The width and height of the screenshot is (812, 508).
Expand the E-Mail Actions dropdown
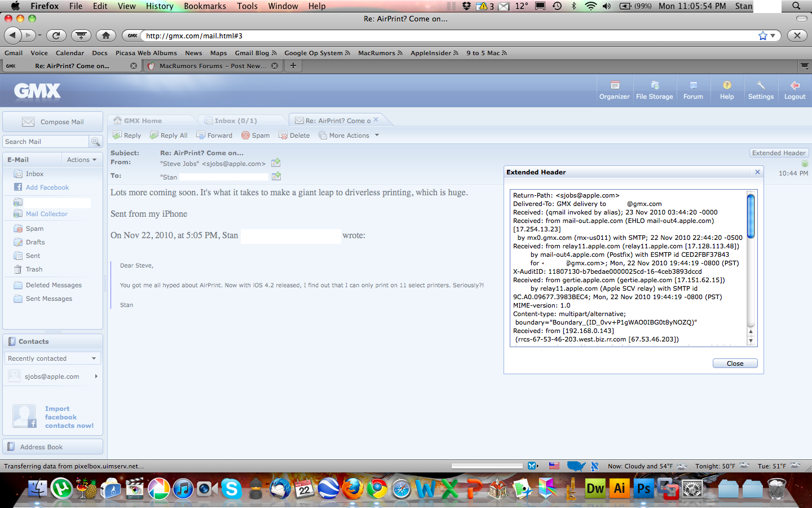pos(82,160)
